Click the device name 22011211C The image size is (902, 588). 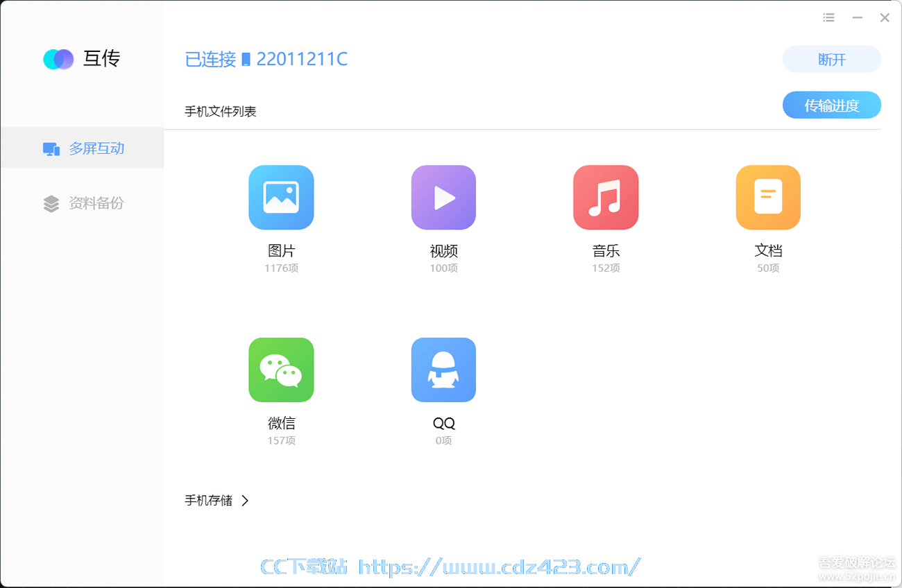point(302,60)
